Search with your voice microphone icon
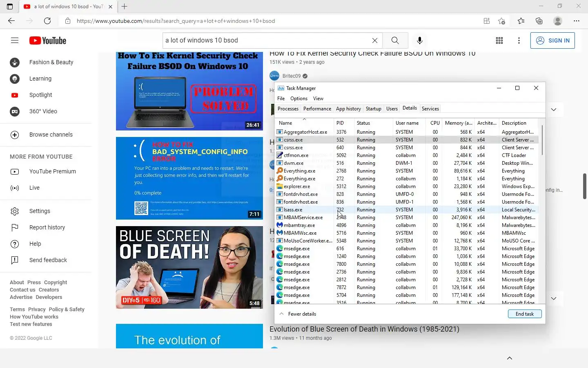Screen dimensions: 588x368 point(419,40)
